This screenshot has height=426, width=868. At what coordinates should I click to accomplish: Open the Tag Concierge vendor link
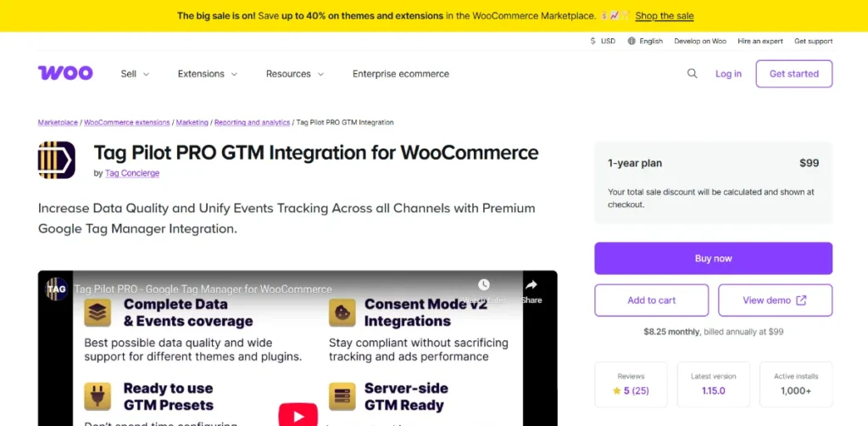click(132, 173)
